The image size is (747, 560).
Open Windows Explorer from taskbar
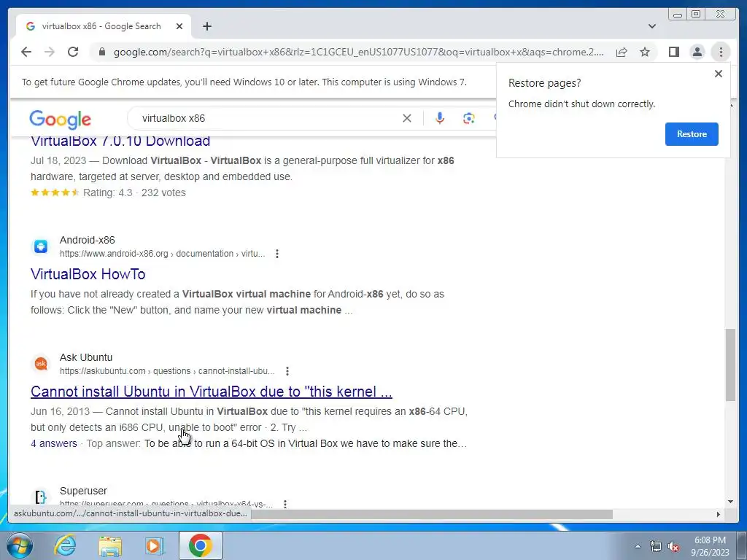(110, 545)
